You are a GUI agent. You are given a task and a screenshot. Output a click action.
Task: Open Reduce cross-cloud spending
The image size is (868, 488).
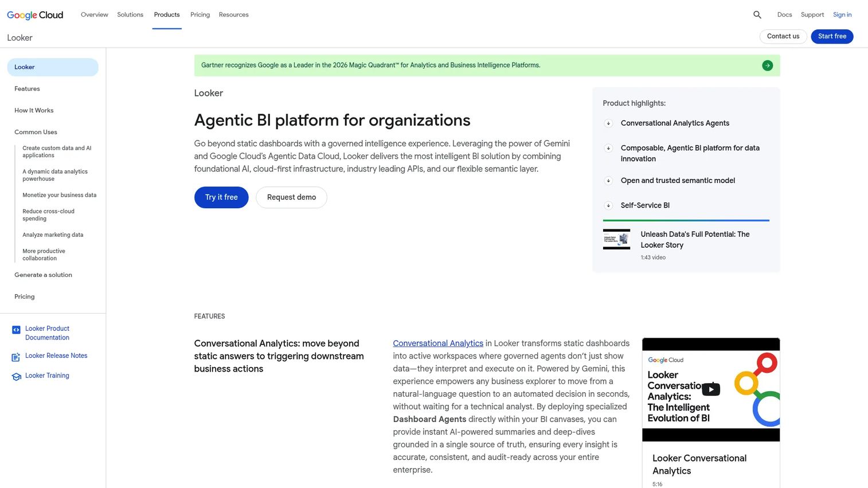tap(48, 215)
